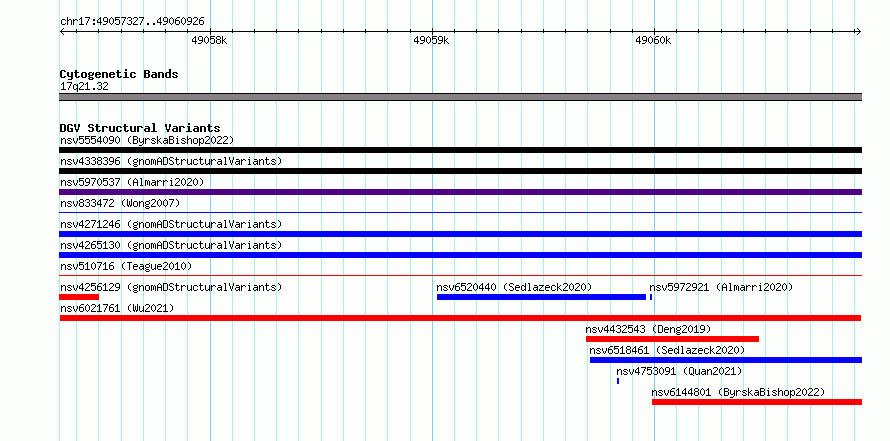Click nsv510716 (Teague2010) label
890x441 pixels.
[x=126, y=266]
